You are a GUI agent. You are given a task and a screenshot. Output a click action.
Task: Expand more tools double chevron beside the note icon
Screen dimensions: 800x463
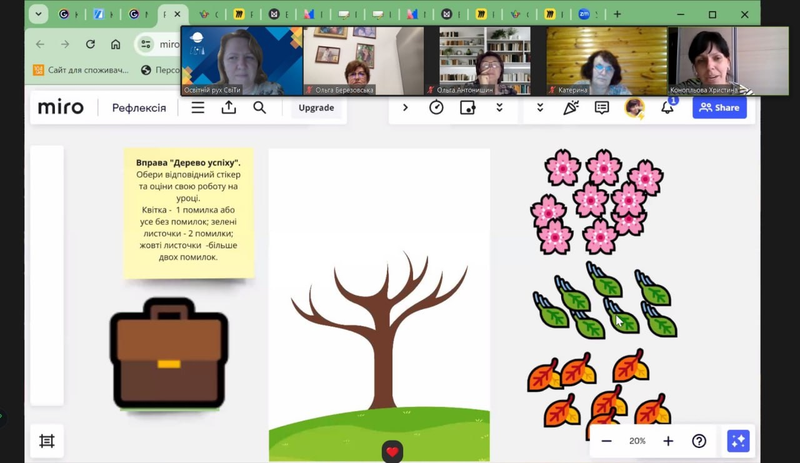coord(499,108)
